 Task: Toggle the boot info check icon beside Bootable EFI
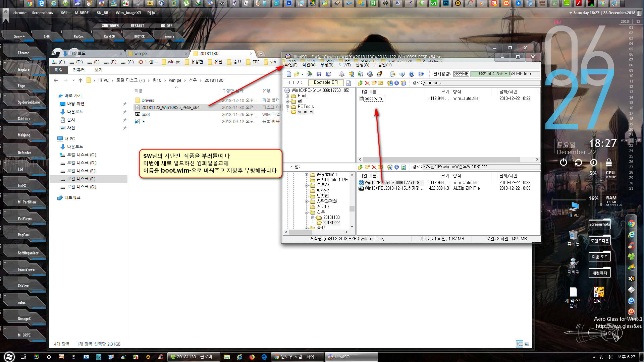348,83
